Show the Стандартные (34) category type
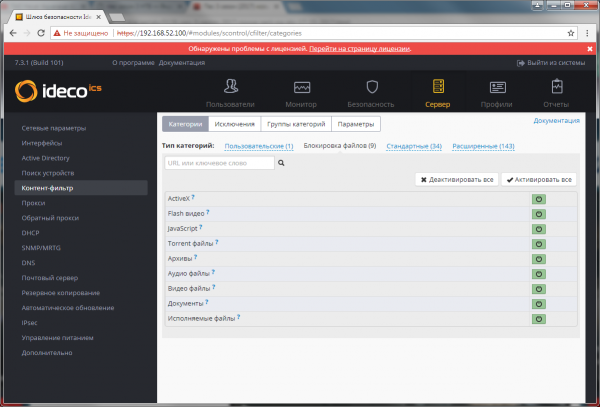 (414, 146)
